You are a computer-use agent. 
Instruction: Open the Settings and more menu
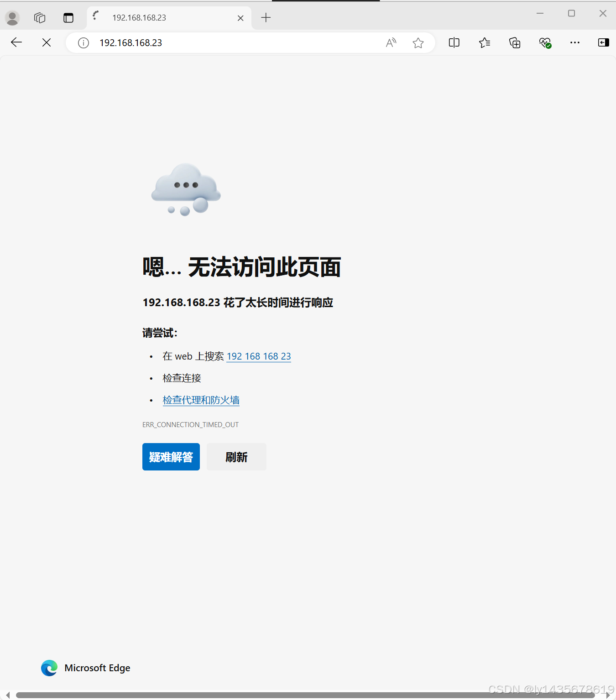(x=574, y=42)
